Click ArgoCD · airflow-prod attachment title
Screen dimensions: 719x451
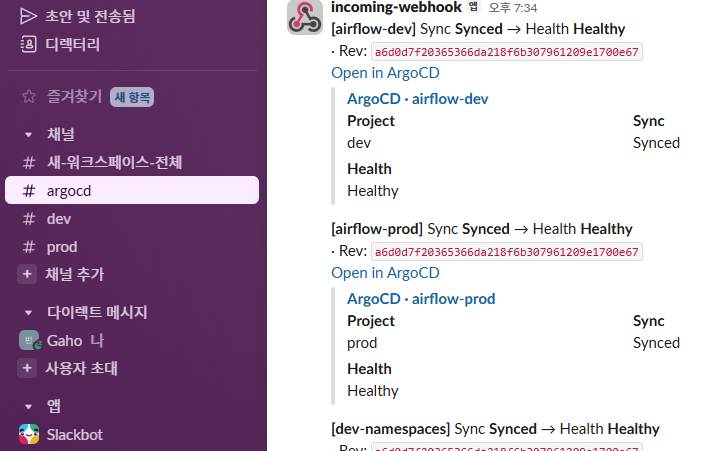click(421, 299)
